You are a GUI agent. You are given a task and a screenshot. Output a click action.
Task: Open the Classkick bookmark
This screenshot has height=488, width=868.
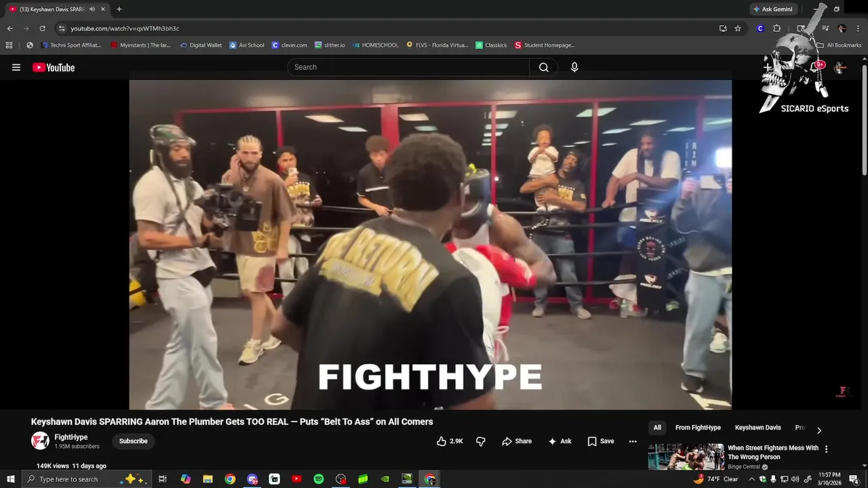[x=491, y=45]
